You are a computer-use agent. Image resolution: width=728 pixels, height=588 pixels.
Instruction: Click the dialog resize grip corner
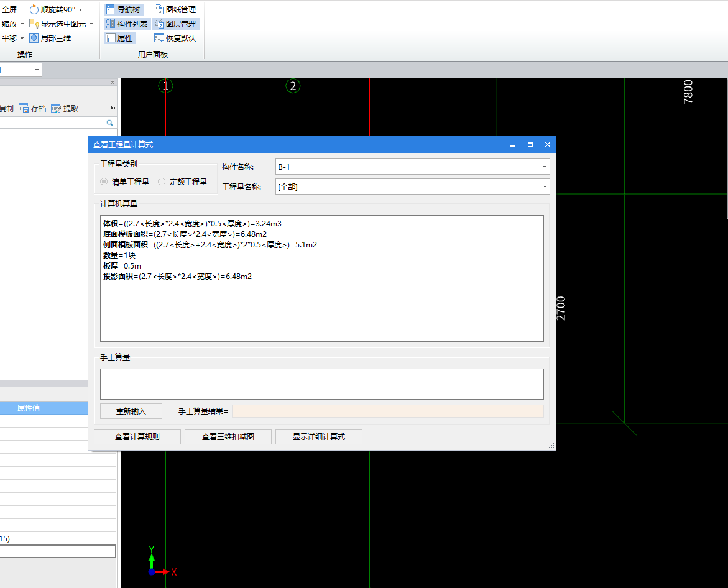pos(551,446)
